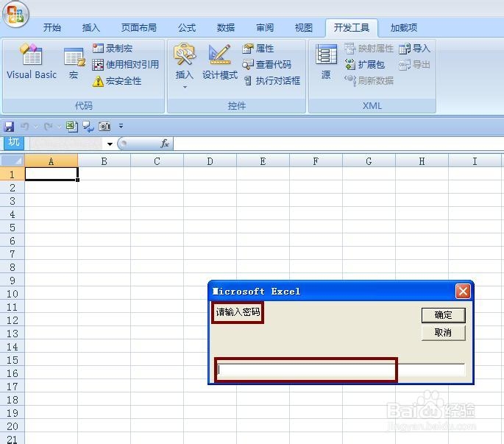Click 扩展包 (Expansion Packs)

[365, 65]
